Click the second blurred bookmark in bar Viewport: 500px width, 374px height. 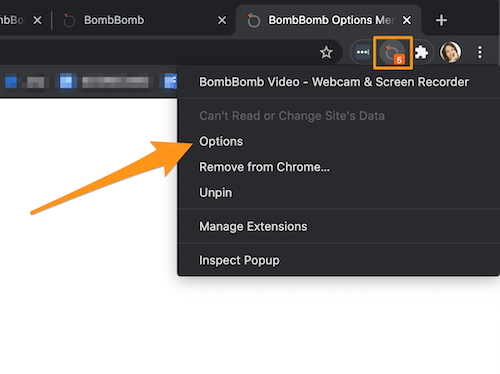point(105,82)
